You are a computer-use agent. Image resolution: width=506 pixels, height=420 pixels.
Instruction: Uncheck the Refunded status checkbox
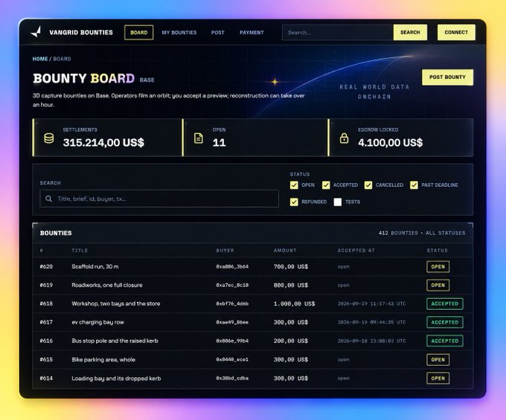click(294, 202)
